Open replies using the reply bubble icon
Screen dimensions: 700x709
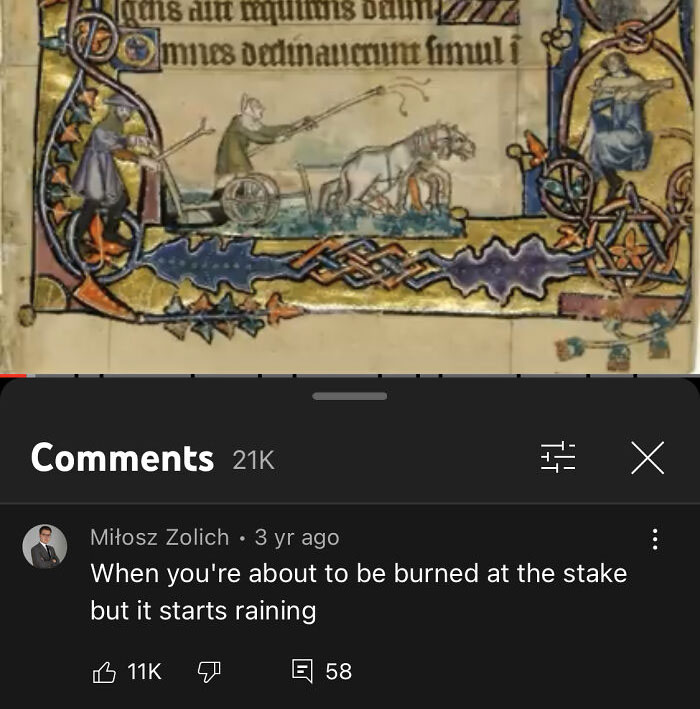302,671
